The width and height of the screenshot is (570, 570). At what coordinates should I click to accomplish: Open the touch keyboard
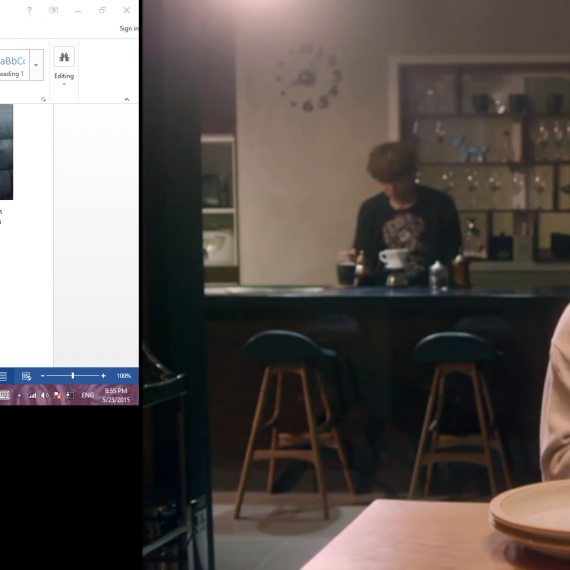(x=4, y=395)
